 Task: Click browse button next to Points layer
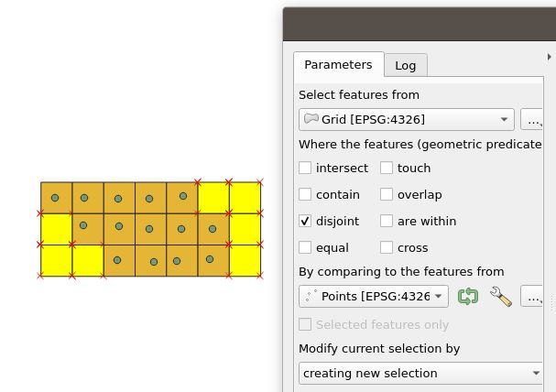531,297
